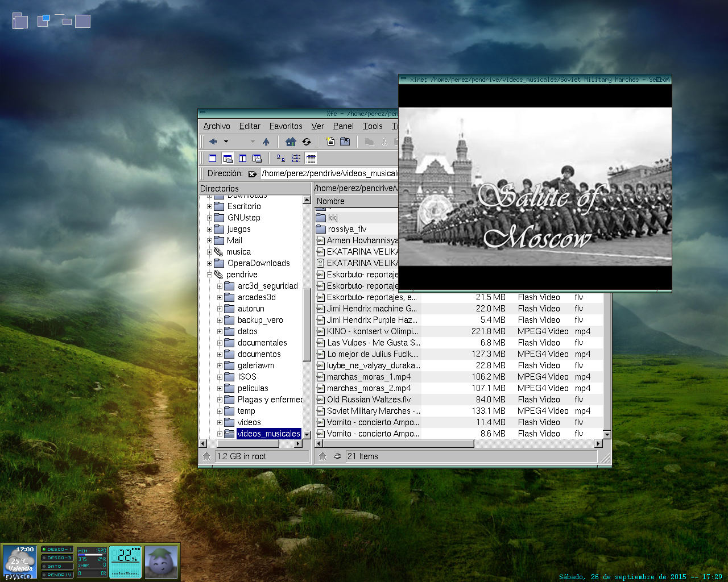
Task: Go to the home directory
Action: [x=291, y=142]
